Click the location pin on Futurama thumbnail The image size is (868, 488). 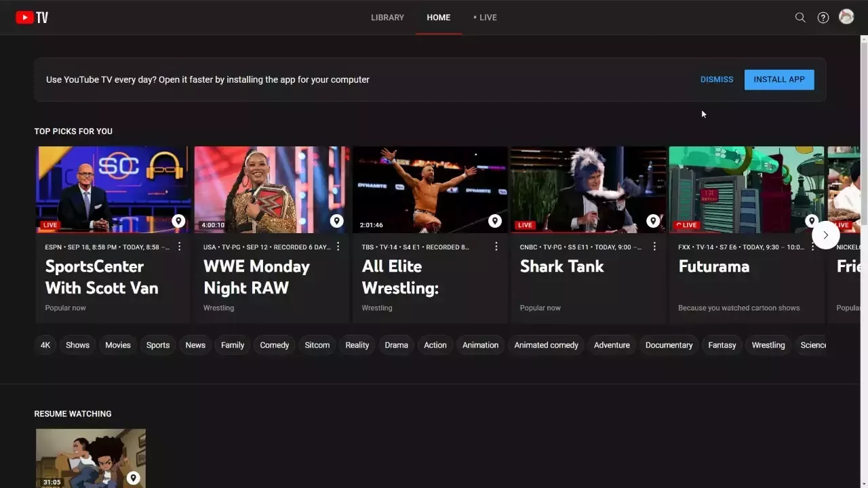click(811, 221)
